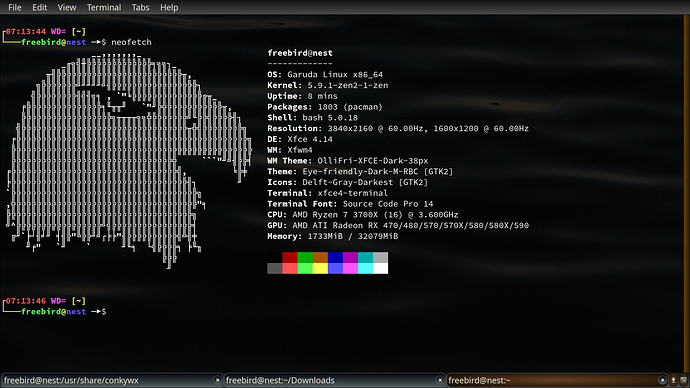Click the 'WM: Xfwm4' line

(290, 150)
